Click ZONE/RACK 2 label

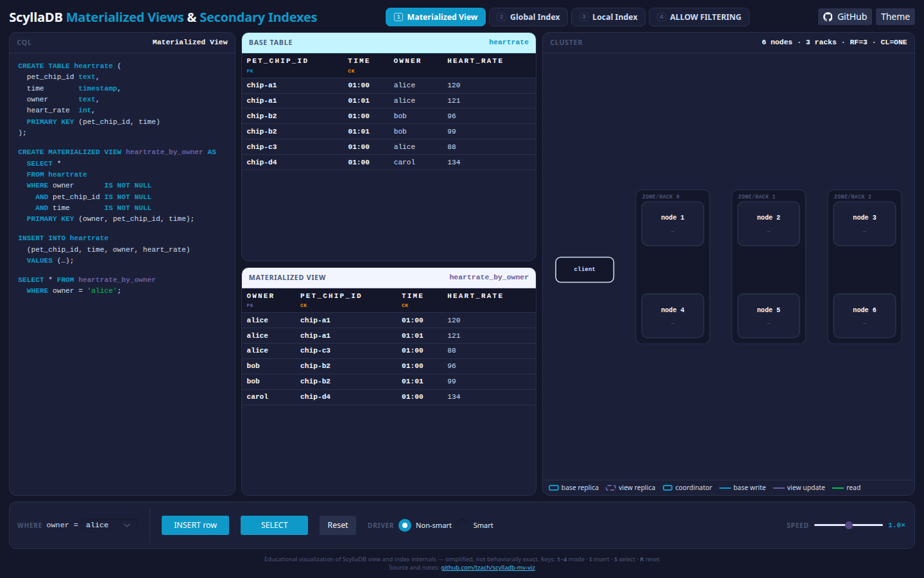pyautogui.click(x=853, y=197)
